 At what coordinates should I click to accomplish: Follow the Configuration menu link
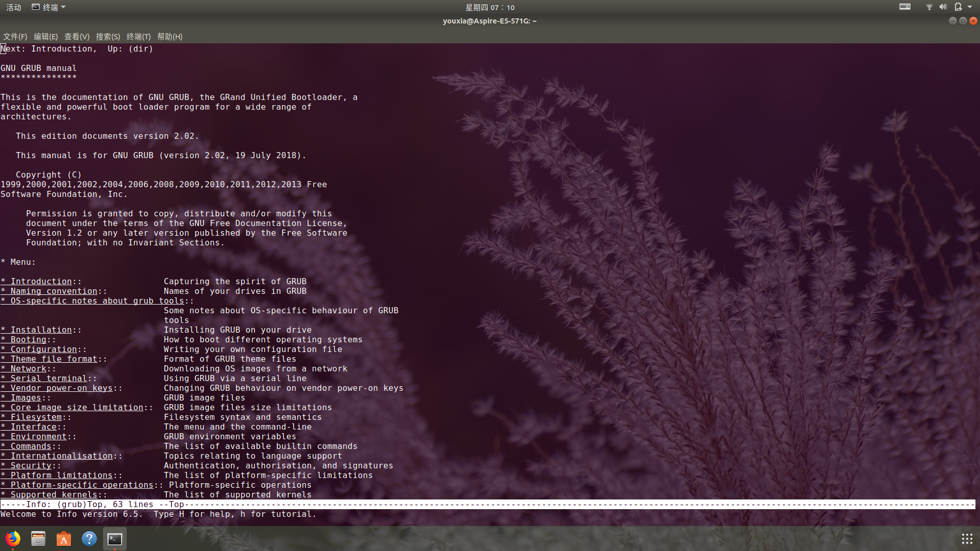click(x=43, y=349)
